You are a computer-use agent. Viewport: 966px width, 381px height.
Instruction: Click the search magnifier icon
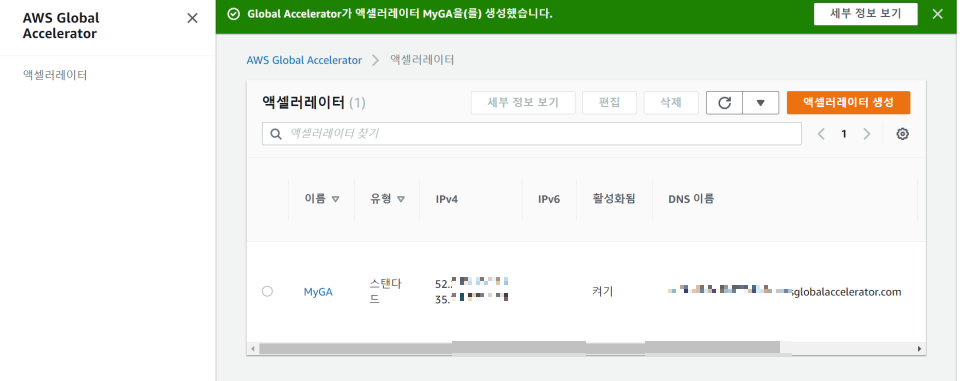(276, 134)
